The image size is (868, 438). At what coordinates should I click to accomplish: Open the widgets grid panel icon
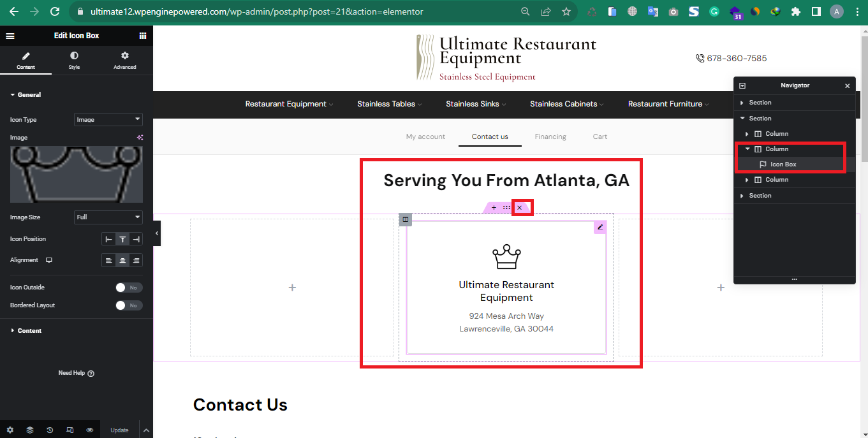(143, 36)
